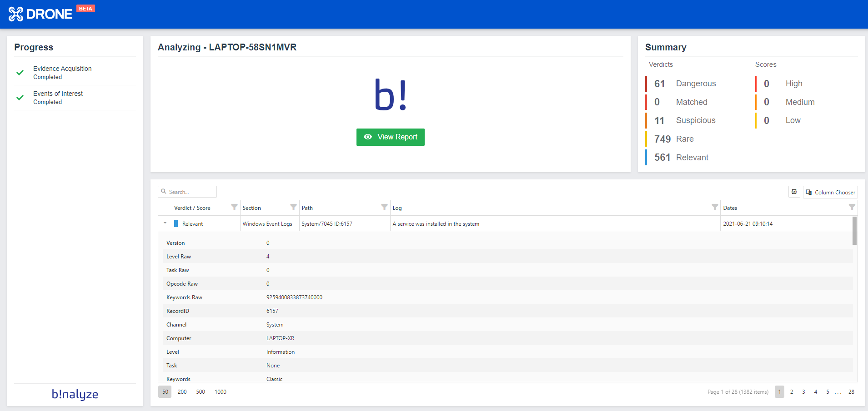This screenshot has width=868, height=411.
Task: Focus the Search input field
Action: (191, 192)
